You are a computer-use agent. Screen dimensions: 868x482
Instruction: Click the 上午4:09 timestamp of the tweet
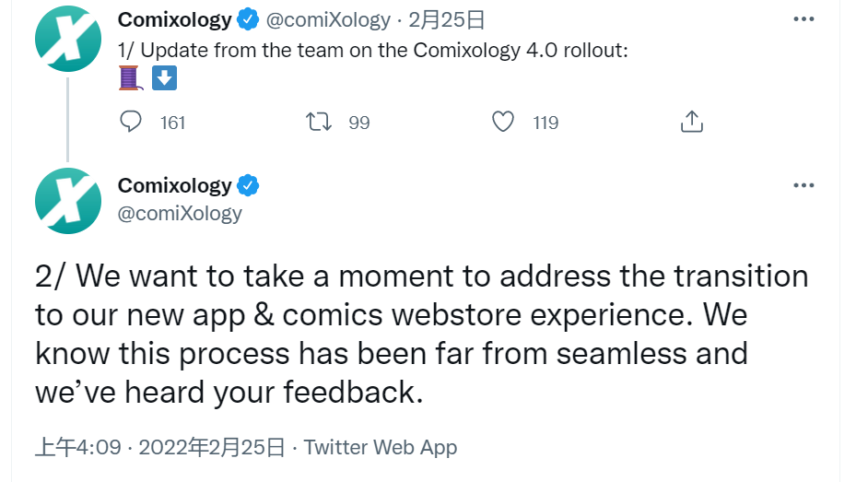[x=78, y=448]
